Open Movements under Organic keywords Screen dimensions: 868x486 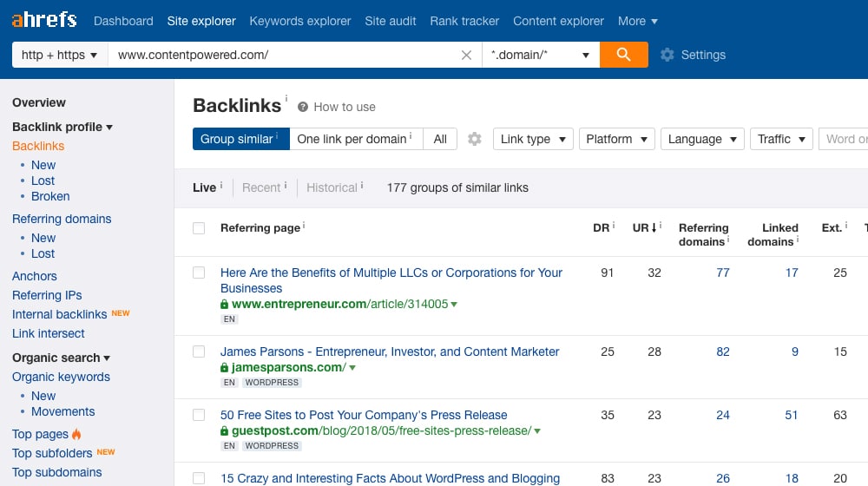point(63,412)
